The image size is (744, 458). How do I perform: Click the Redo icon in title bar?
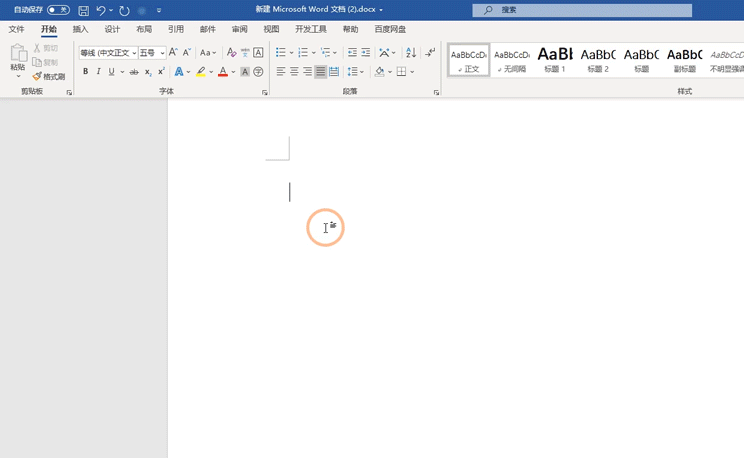[124, 10]
